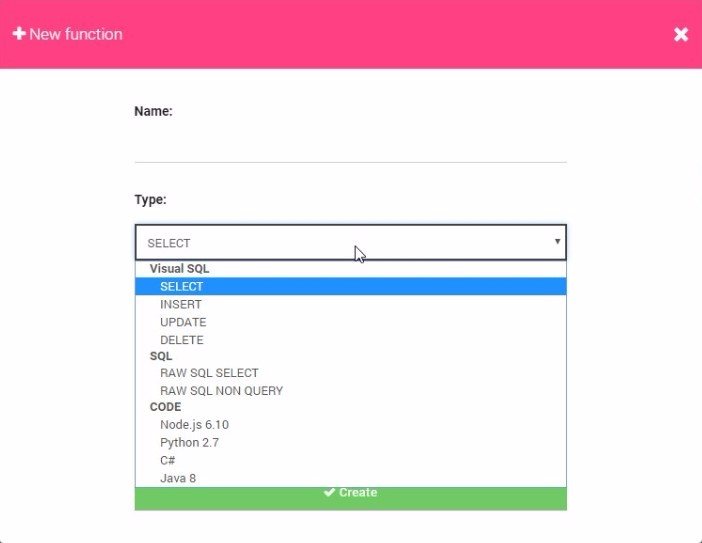The height and width of the screenshot is (543, 702).
Task: Click the dropdown arrow on Type selector
Action: coord(557,242)
